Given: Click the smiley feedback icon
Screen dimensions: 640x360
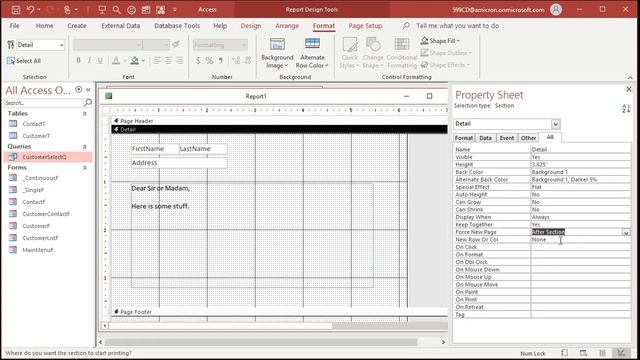Looking at the screenshot, I should point(131,9).
